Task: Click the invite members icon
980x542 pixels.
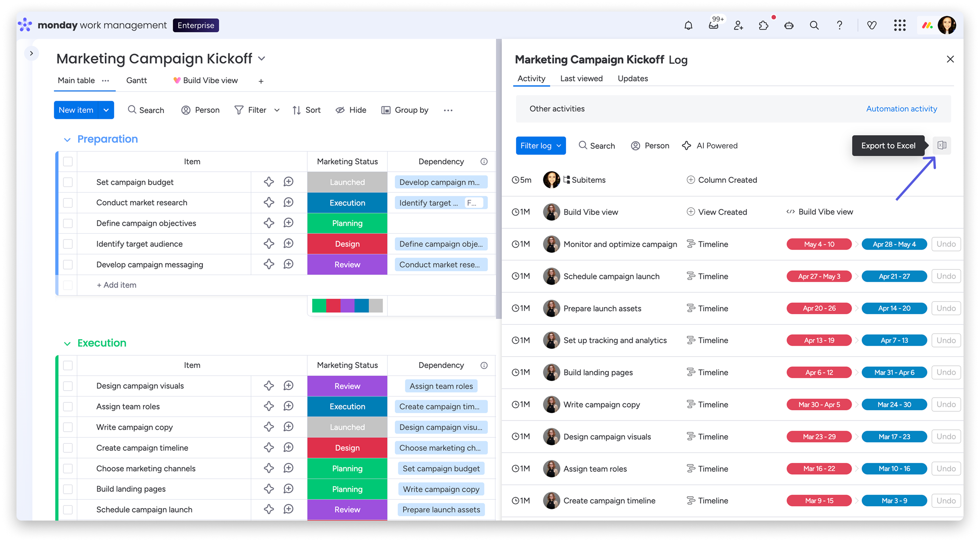Action: pos(738,25)
